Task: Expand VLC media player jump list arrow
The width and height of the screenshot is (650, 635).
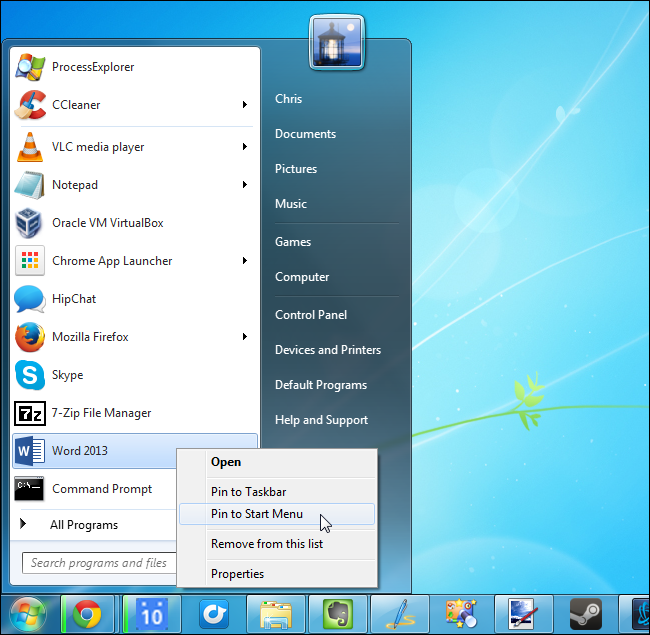Action: point(245,147)
